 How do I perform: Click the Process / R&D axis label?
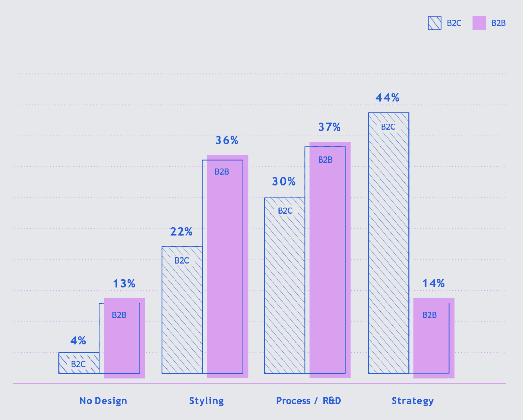309,401
